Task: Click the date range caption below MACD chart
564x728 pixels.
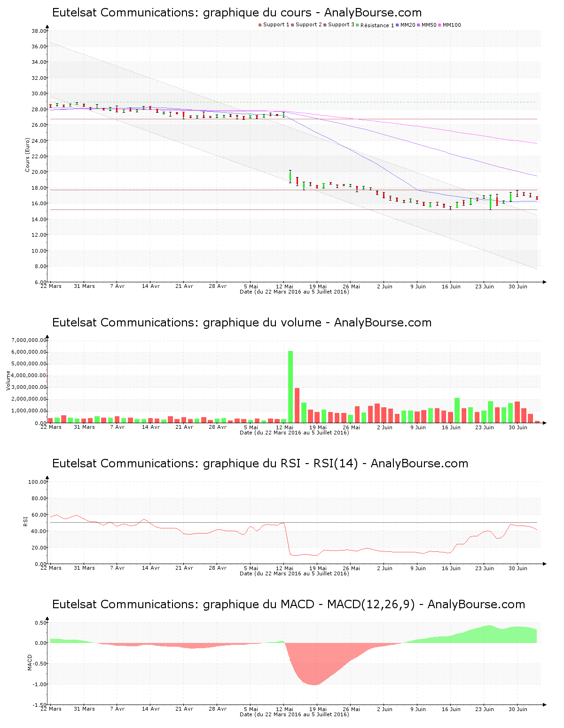Action: (x=294, y=714)
